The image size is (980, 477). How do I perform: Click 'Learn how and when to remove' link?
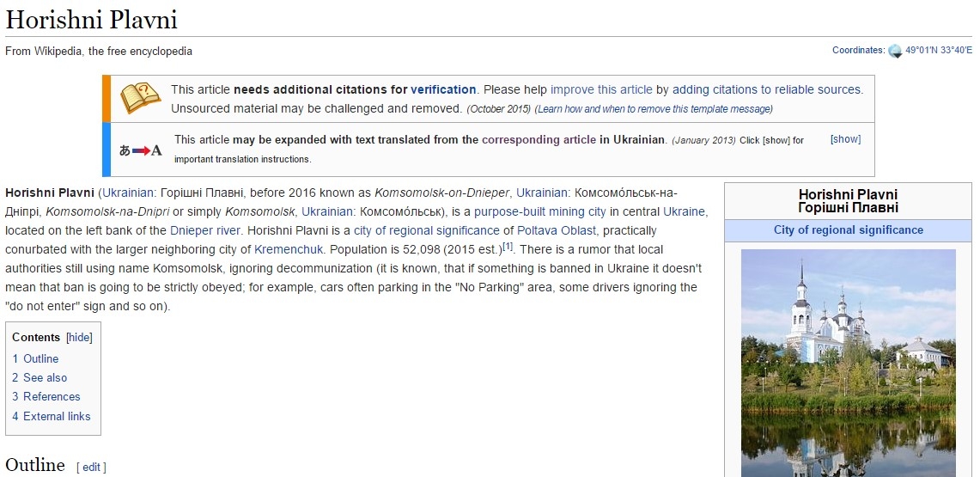[653, 109]
